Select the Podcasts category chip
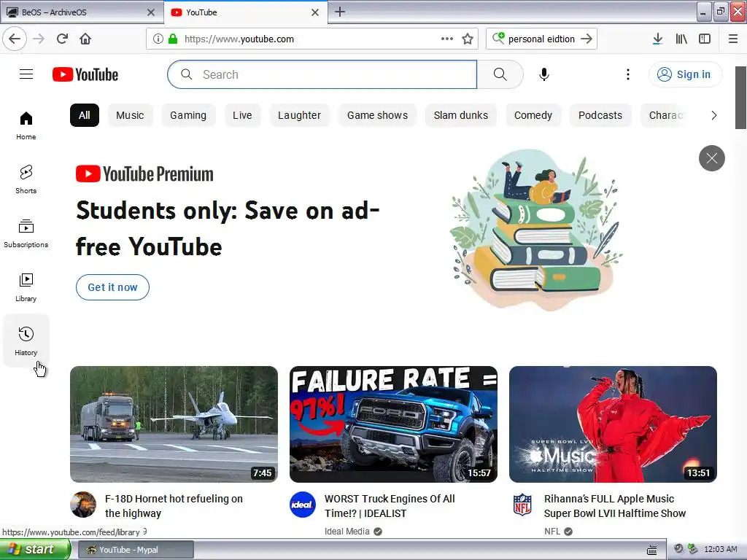 (600, 115)
